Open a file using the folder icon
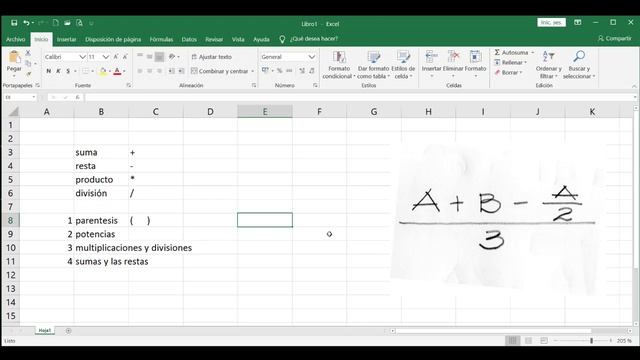 click(67, 23)
